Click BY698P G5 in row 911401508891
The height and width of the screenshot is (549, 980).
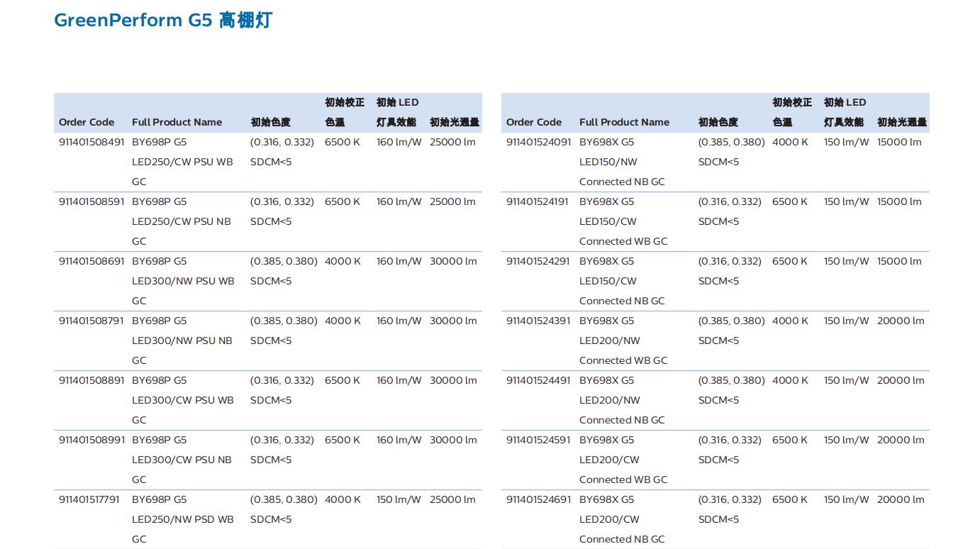[159, 380]
